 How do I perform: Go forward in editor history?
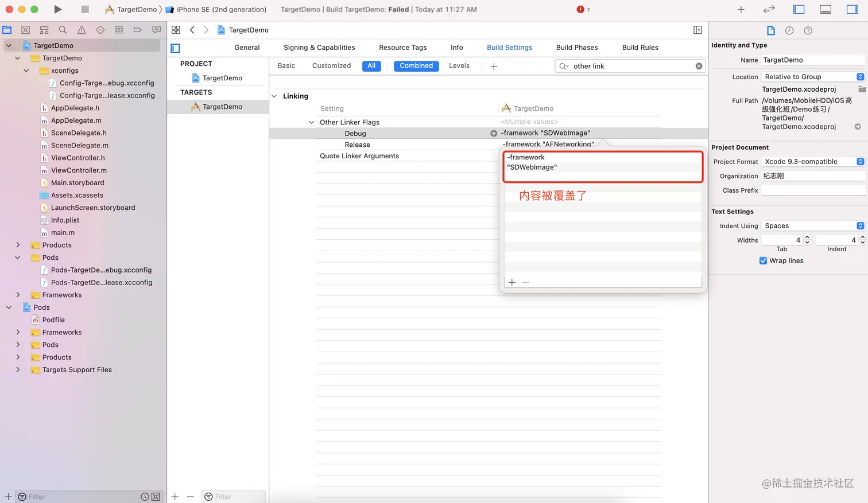[x=206, y=30]
